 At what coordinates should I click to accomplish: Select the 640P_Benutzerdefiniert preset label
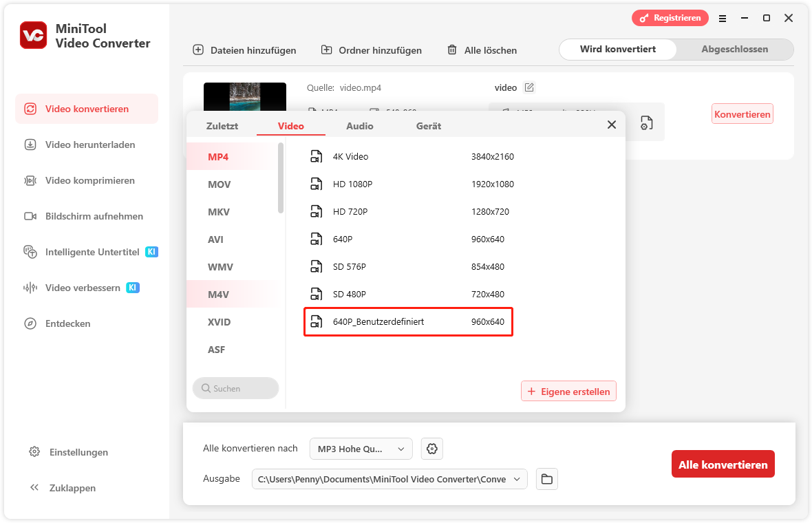(378, 321)
